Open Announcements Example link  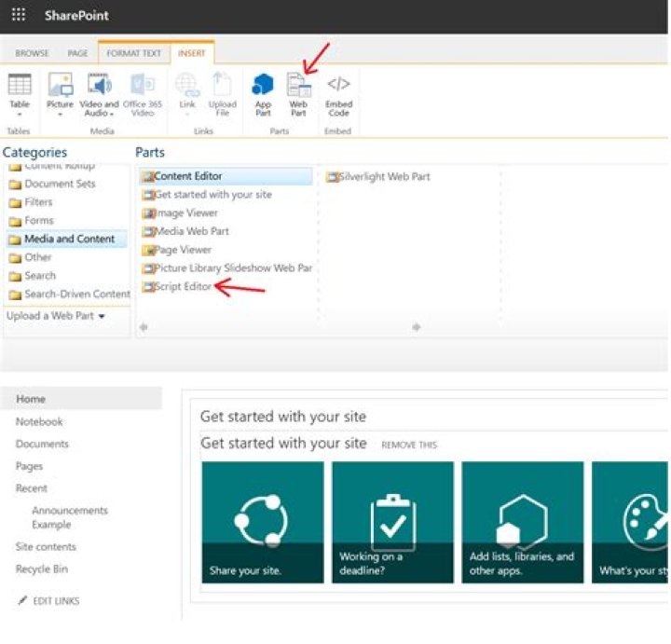point(70,517)
